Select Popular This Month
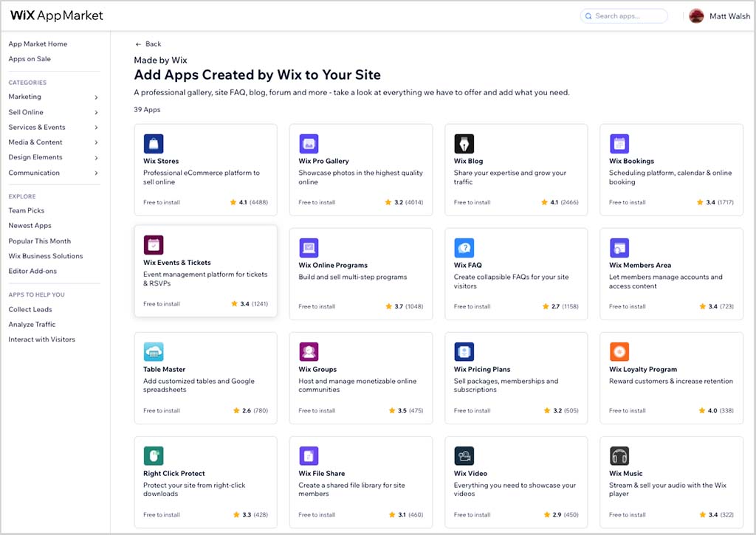 40,241
